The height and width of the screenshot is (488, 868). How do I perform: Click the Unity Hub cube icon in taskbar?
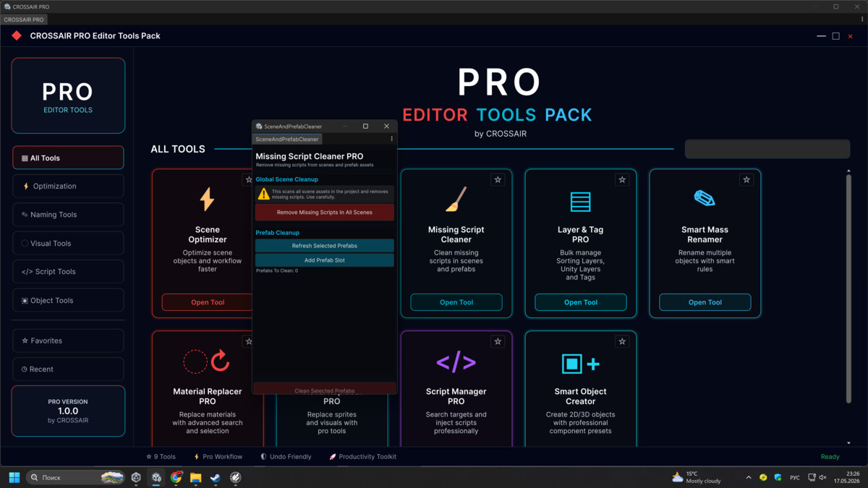136,477
